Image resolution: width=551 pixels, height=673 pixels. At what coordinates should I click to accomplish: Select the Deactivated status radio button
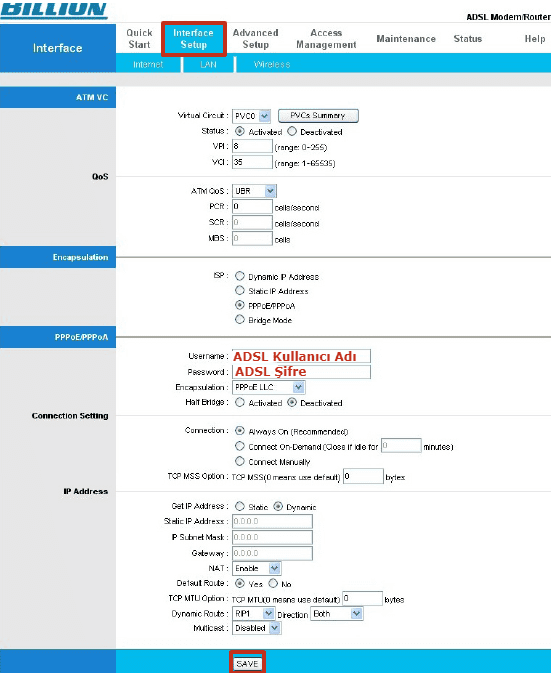point(292,131)
